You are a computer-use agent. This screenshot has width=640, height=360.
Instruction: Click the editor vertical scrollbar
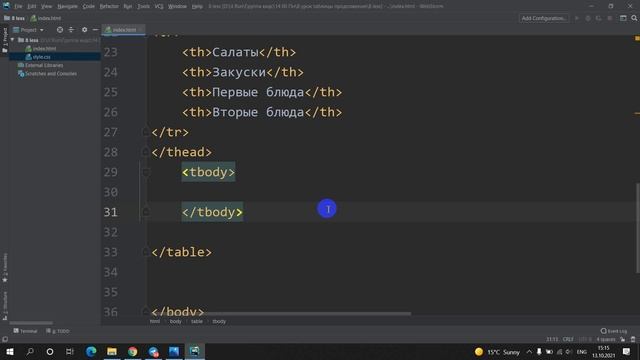637,228
